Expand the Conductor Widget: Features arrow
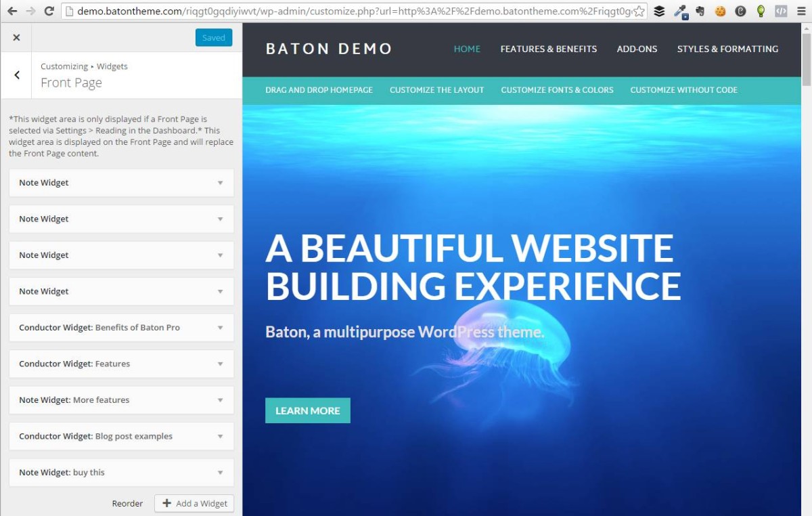812x516 pixels. 220,364
